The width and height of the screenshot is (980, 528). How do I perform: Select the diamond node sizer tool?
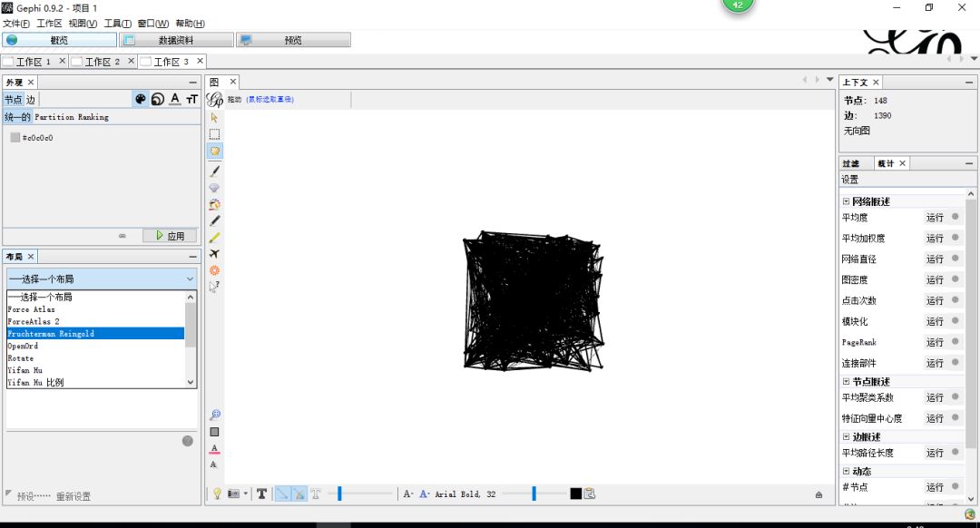214,188
